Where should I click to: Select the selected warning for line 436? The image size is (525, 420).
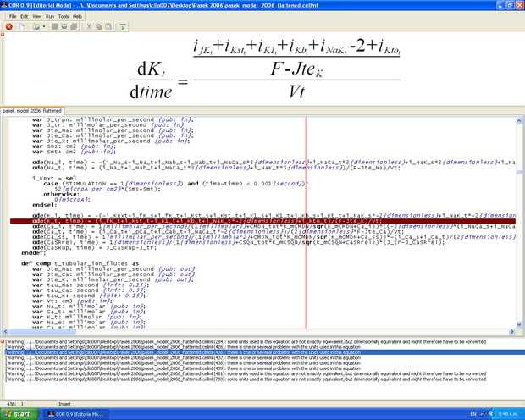(264, 352)
